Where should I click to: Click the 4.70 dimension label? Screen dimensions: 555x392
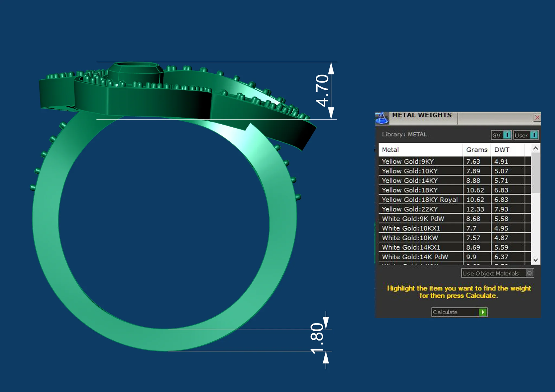(322, 90)
